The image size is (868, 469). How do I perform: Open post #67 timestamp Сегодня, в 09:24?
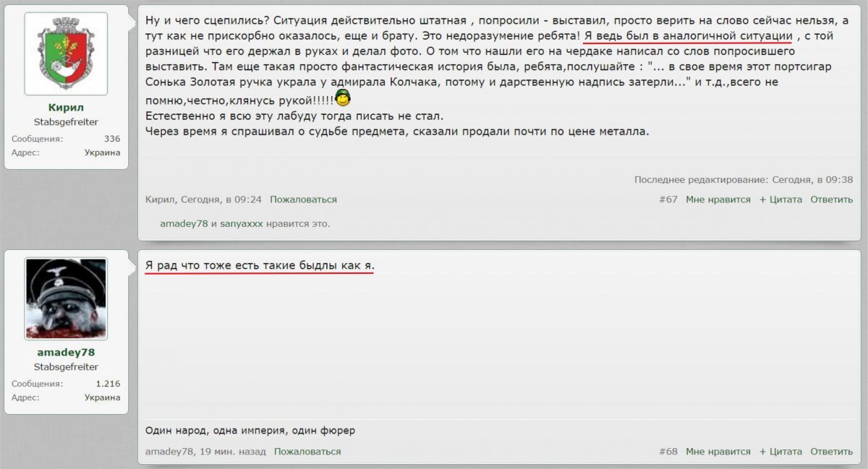(221, 199)
